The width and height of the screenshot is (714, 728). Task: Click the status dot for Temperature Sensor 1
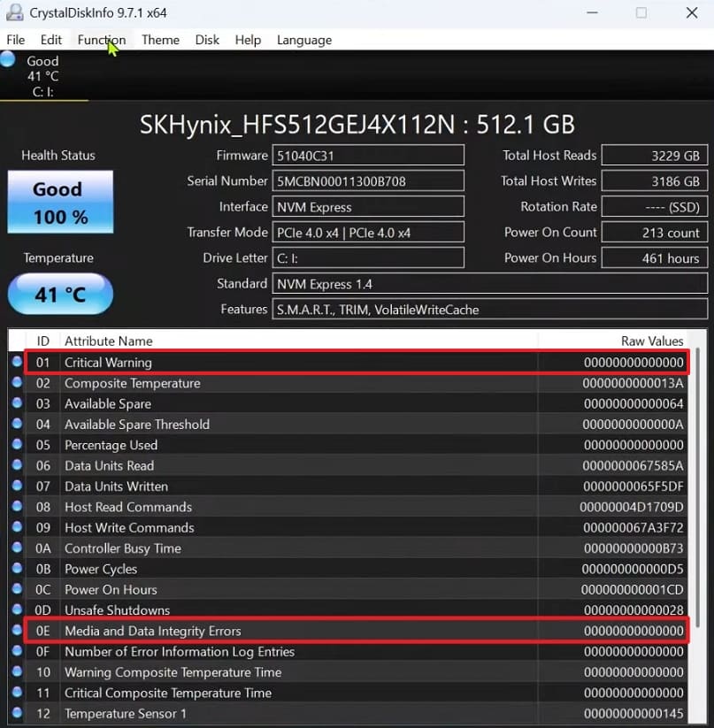17,712
